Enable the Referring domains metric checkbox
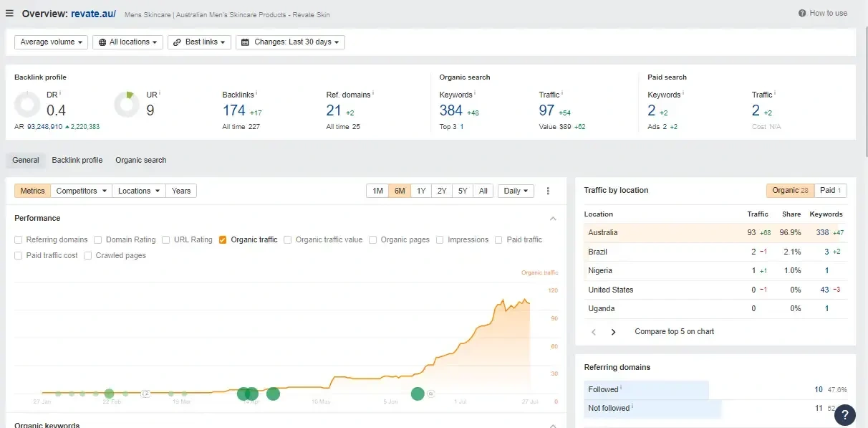This screenshot has width=868, height=428. (19, 240)
